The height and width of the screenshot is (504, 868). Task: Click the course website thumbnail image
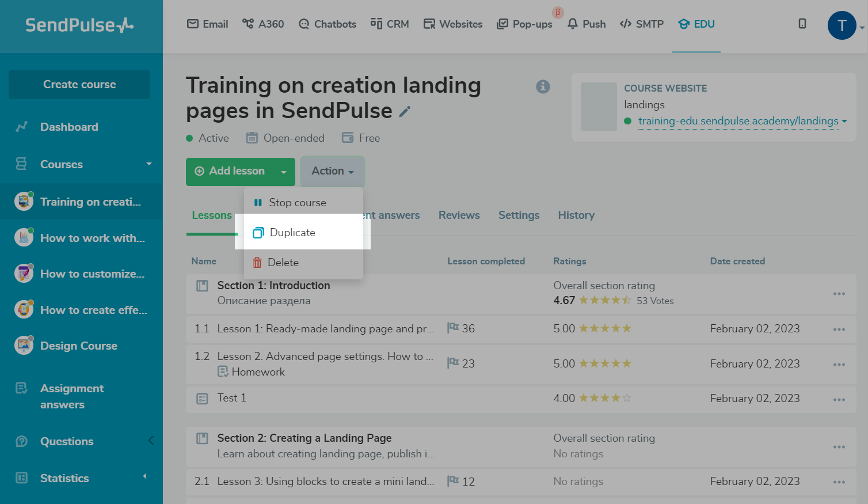tap(599, 107)
